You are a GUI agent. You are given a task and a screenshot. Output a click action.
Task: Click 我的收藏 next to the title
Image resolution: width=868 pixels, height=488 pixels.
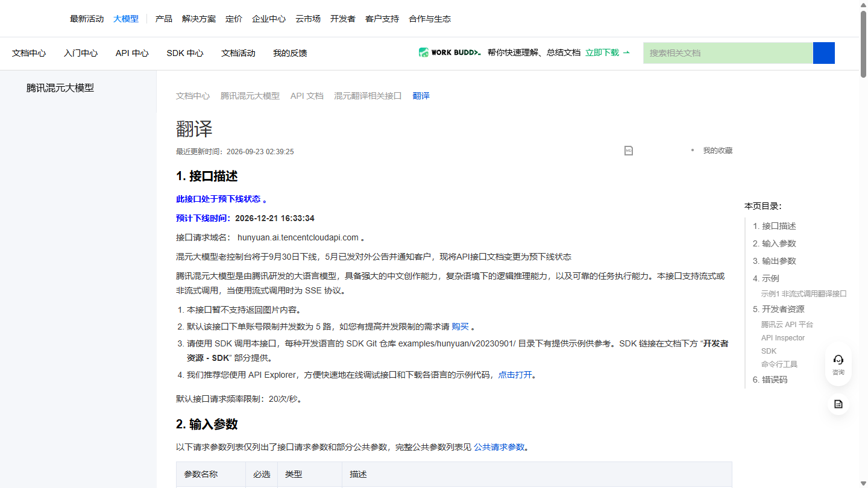[718, 151]
